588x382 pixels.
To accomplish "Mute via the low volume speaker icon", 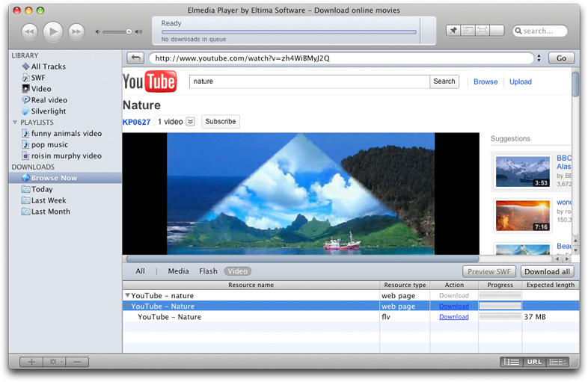I will pyautogui.click(x=98, y=32).
